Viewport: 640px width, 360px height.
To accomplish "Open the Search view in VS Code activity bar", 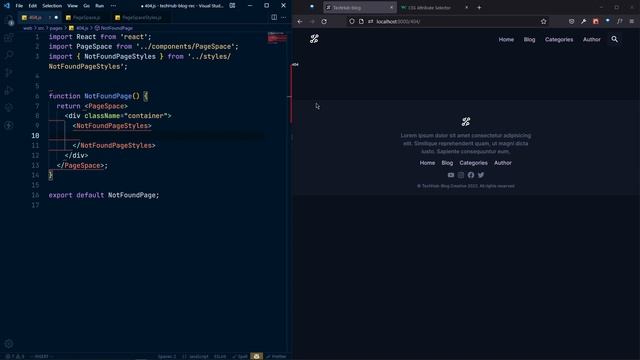I will click(9, 55).
